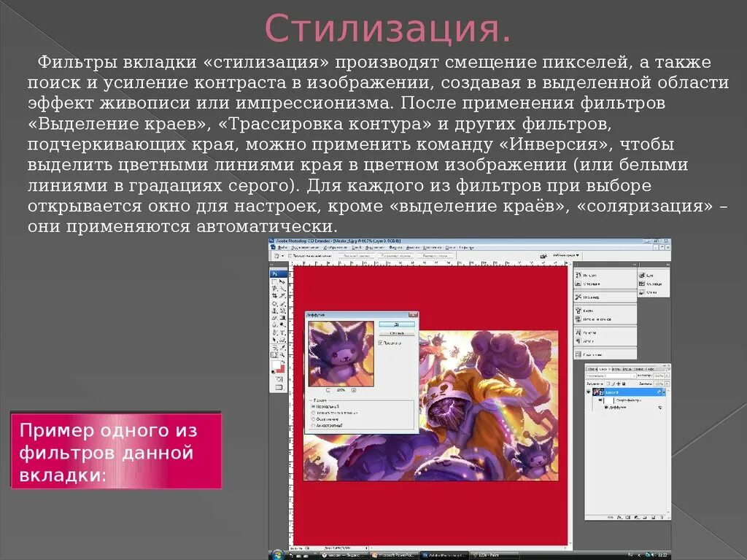
Task: Open the Файл menu
Action: (282, 248)
